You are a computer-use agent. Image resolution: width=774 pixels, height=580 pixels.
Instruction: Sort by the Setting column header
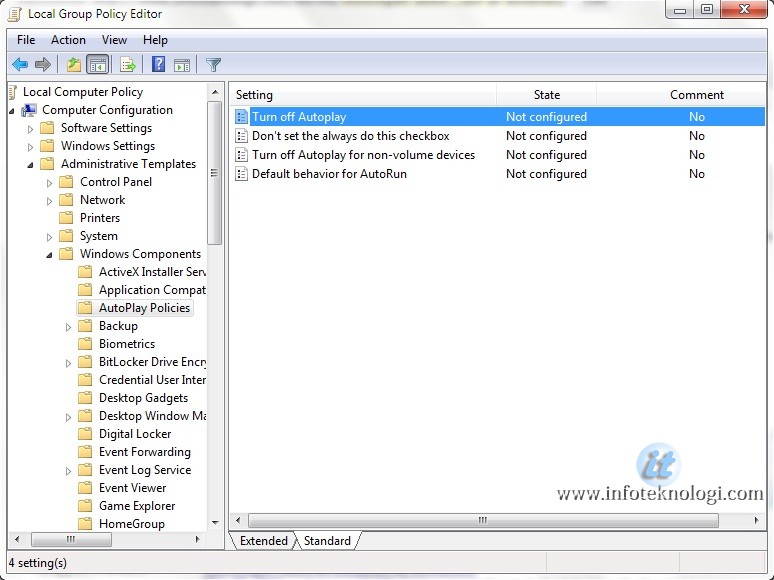(363, 95)
